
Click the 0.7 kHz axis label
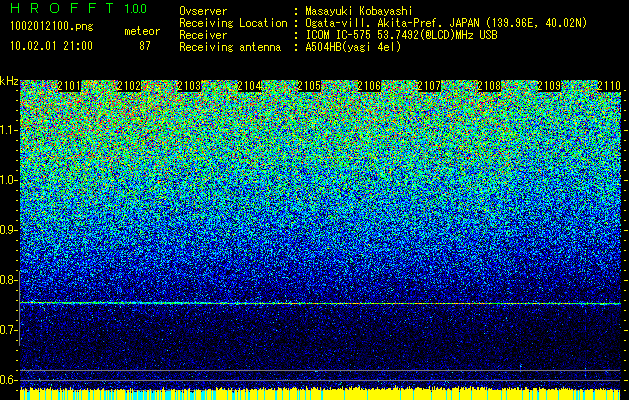[x=9, y=330]
